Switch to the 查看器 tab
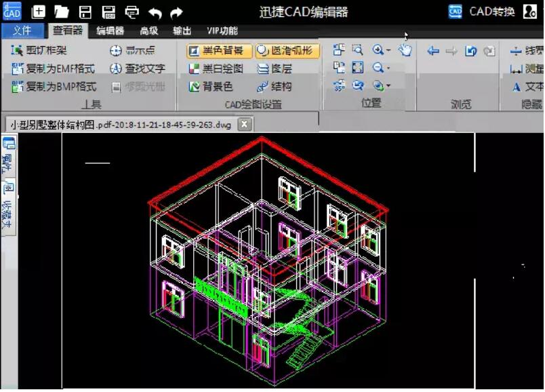This screenshot has height=392, width=545. coord(68,31)
